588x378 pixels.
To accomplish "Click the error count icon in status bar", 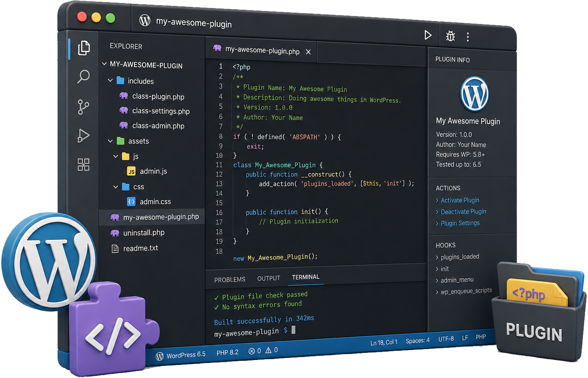I will (x=252, y=351).
